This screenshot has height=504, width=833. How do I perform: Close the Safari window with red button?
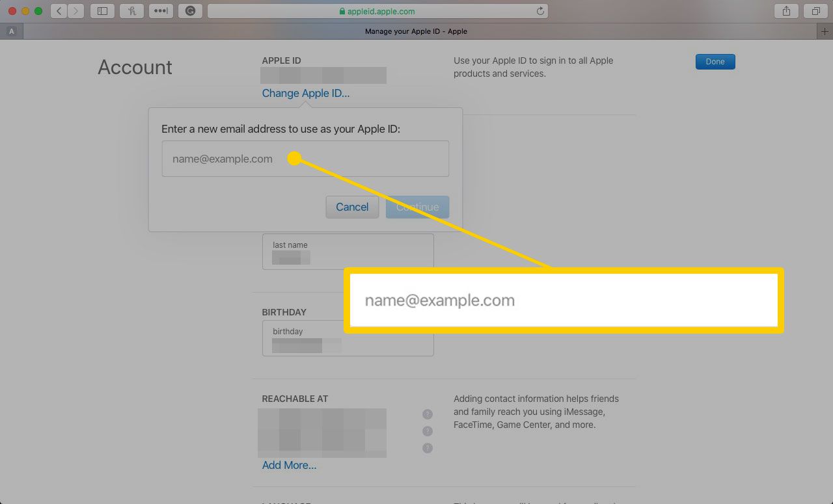(x=12, y=11)
